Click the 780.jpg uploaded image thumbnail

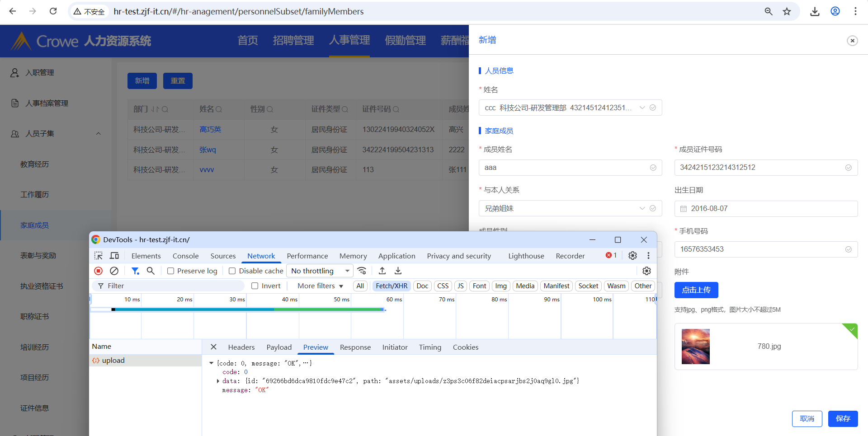(x=695, y=347)
